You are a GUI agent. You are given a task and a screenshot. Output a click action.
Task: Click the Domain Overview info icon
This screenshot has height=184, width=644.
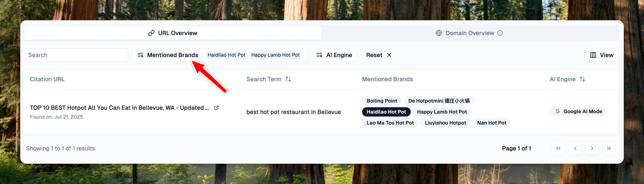pyautogui.click(x=500, y=33)
